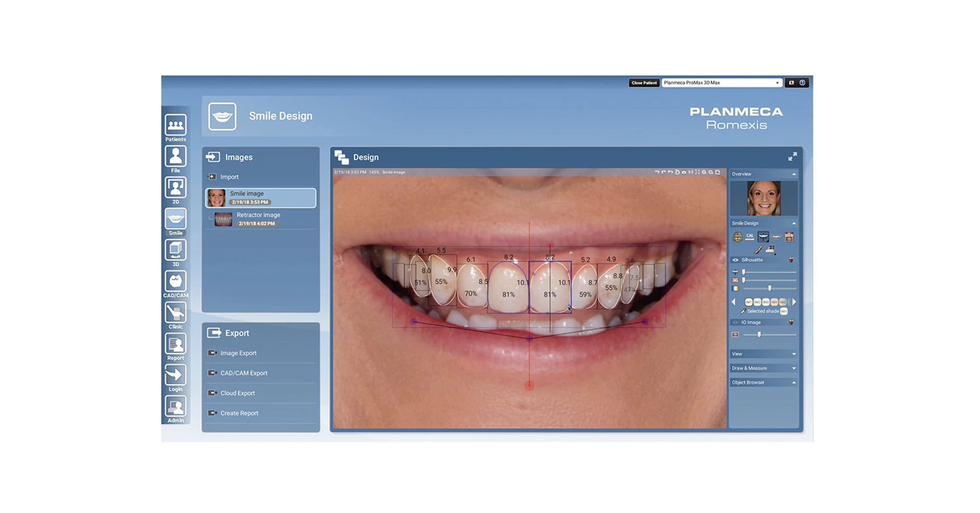Select the Retractor image thumbnail
Image resolution: width=980 pixels, height=513 pixels.
(x=259, y=219)
